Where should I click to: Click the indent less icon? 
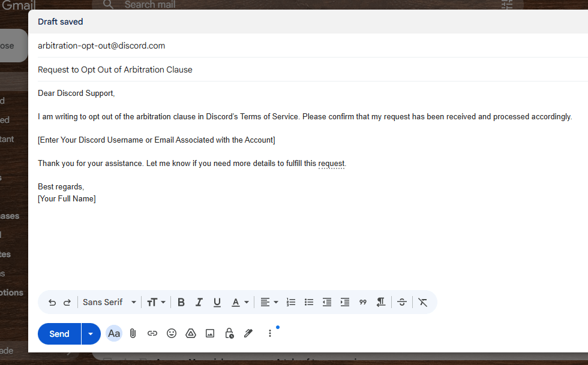click(x=327, y=303)
